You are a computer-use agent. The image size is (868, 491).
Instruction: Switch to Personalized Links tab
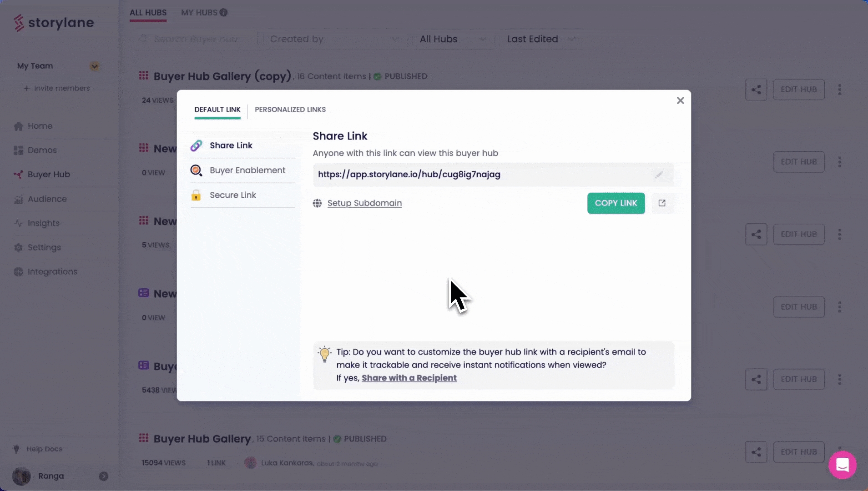click(290, 110)
